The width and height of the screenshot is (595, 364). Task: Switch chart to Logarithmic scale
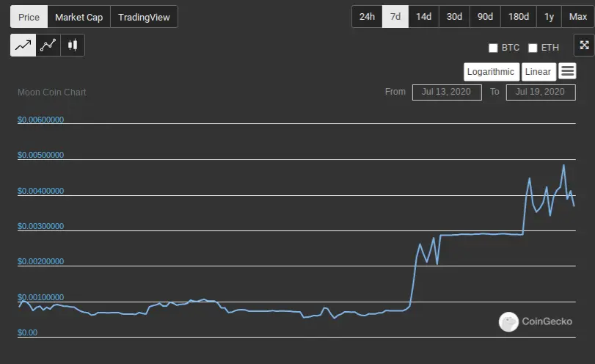(x=492, y=72)
